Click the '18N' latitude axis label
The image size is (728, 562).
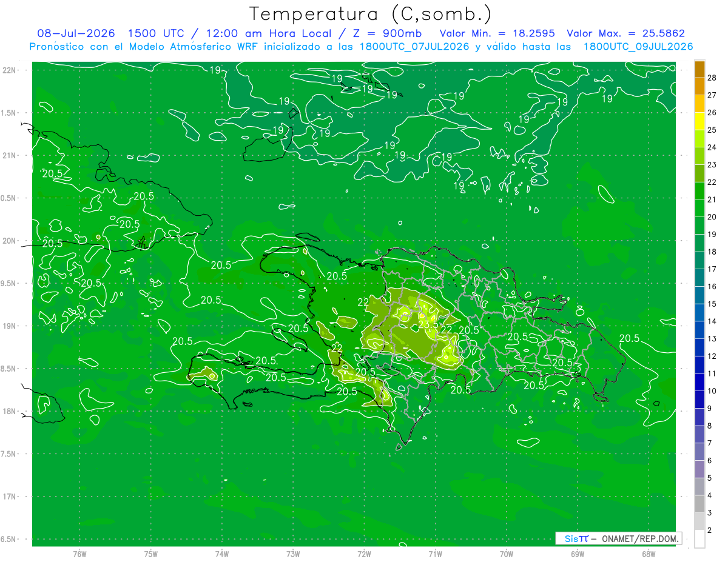[x=10, y=411]
